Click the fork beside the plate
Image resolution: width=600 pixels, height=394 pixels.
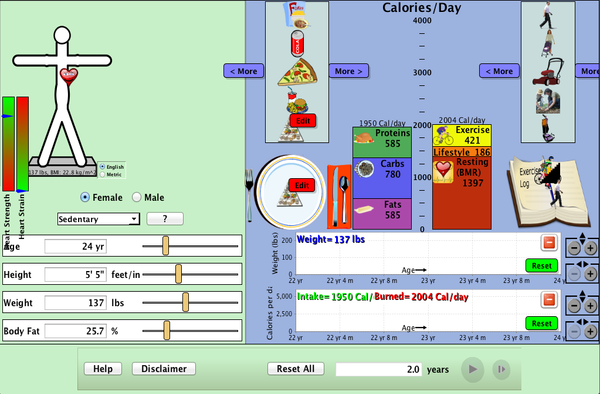pos(249,195)
